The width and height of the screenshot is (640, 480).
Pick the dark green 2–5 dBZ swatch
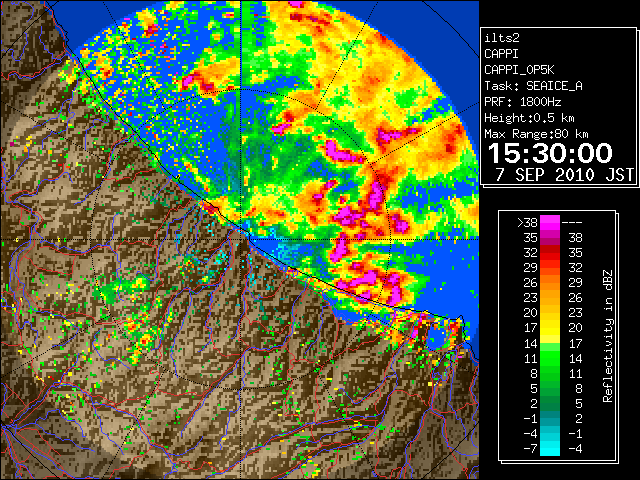pos(550,404)
